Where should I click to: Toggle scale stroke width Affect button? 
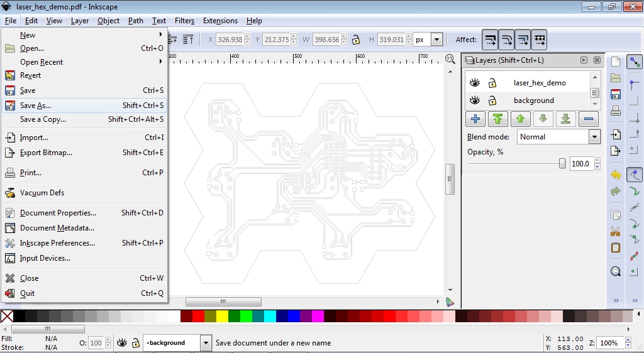point(490,40)
